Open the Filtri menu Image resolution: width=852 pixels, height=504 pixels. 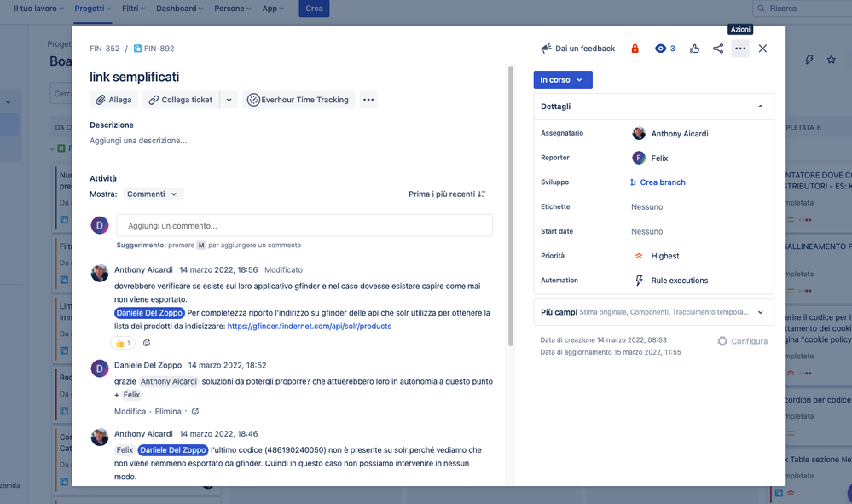(133, 9)
